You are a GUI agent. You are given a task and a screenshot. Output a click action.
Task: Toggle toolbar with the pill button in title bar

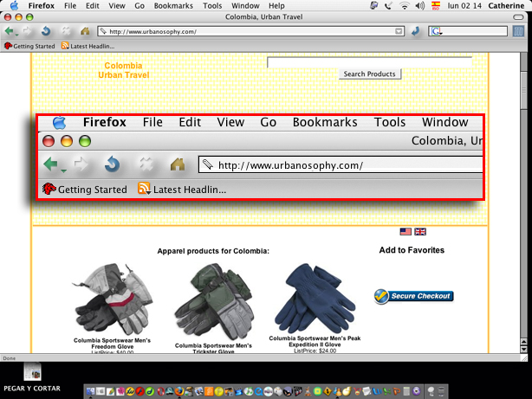coord(518,17)
